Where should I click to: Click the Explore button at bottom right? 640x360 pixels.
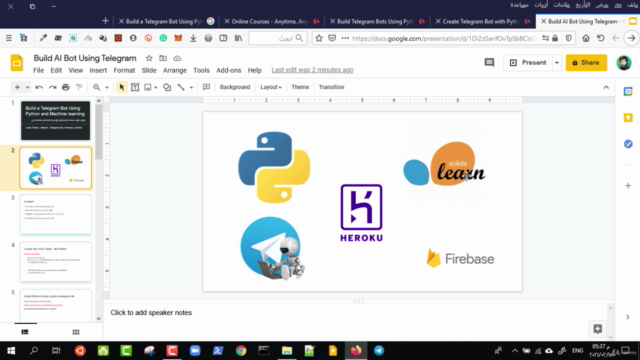pyautogui.click(x=598, y=329)
